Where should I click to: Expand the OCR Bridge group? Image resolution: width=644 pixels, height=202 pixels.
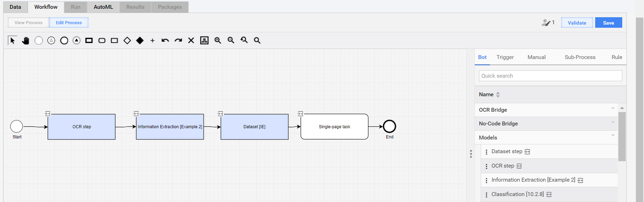pos(613,108)
